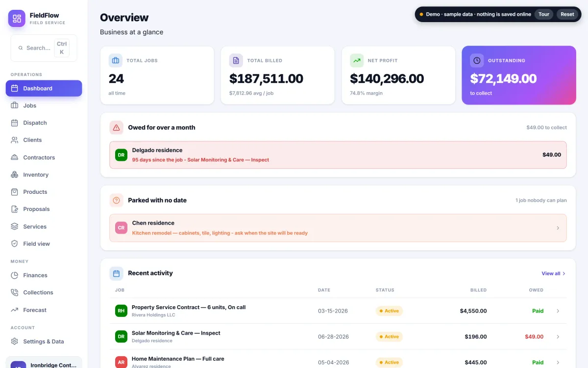Click the Outstanding $72,149.00 card

519,75
